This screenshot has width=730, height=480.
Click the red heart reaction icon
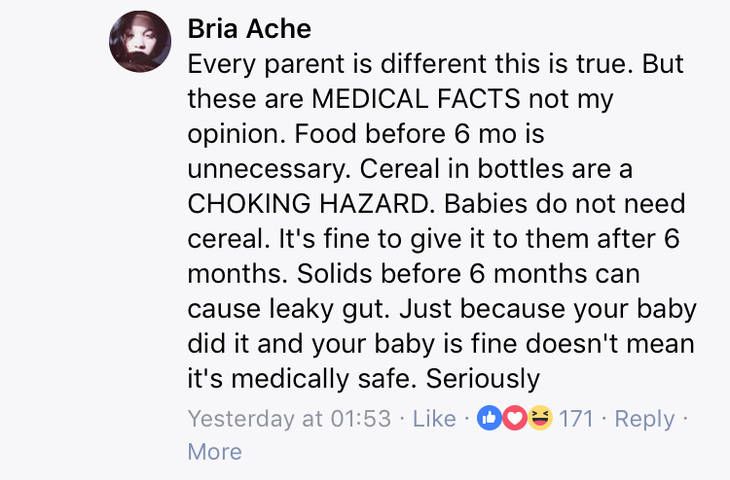pyautogui.click(x=514, y=418)
